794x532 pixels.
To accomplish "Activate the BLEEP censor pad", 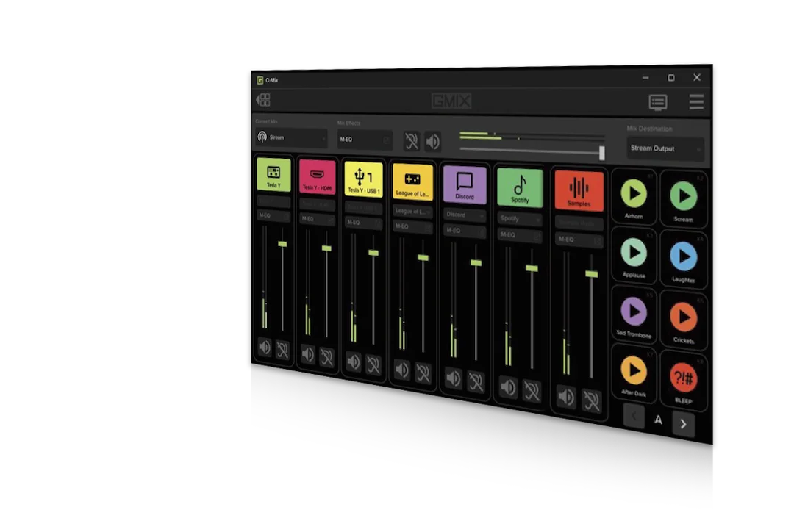I will tap(684, 378).
